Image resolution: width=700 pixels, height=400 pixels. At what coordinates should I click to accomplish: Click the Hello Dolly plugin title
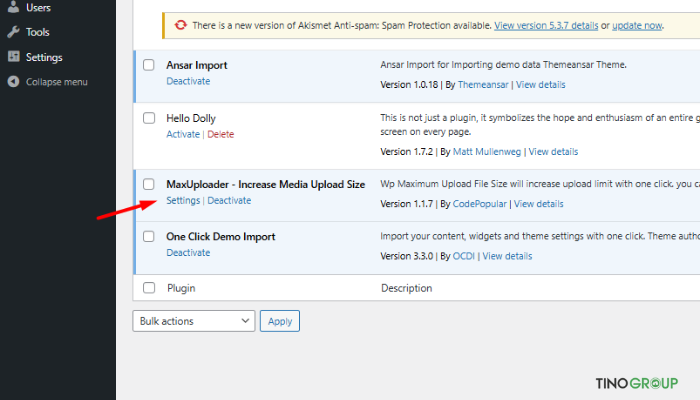pos(191,118)
